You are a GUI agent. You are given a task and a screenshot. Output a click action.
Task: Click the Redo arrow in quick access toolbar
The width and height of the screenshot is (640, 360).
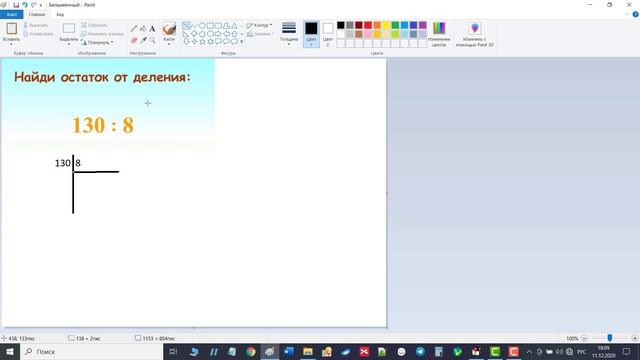pyautogui.click(x=33, y=5)
